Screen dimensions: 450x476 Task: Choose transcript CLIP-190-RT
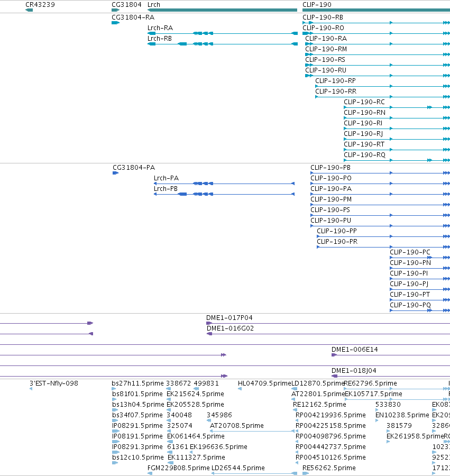[x=364, y=144]
